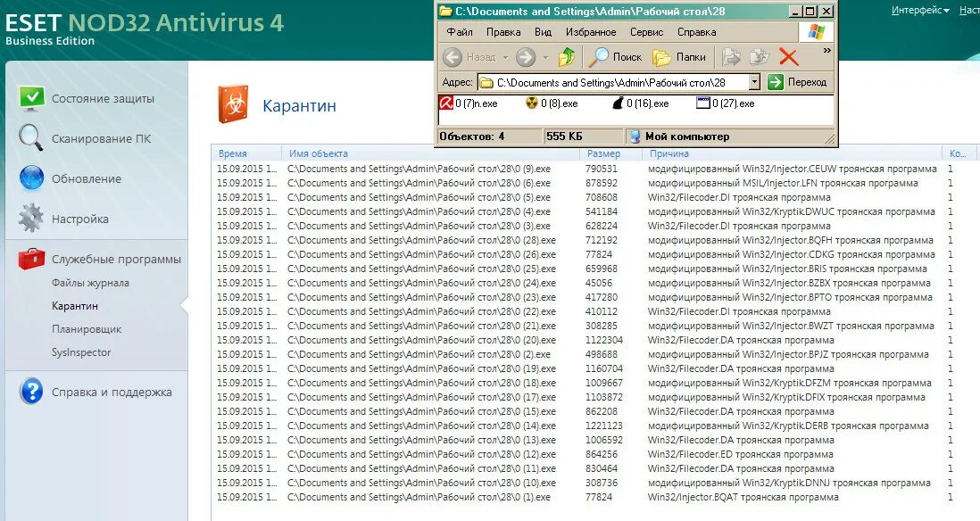Sort quarantine list by Имя объекта column

point(430,153)
